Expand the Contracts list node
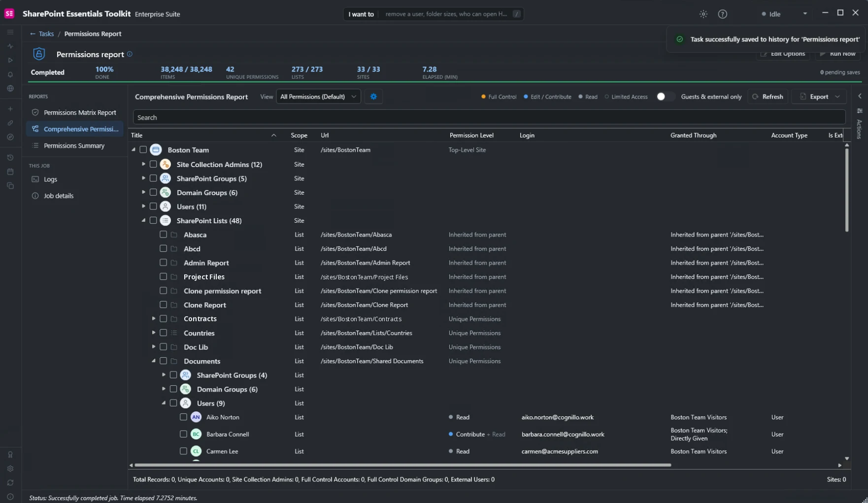The image size is (868, 503). pos(154,319)
